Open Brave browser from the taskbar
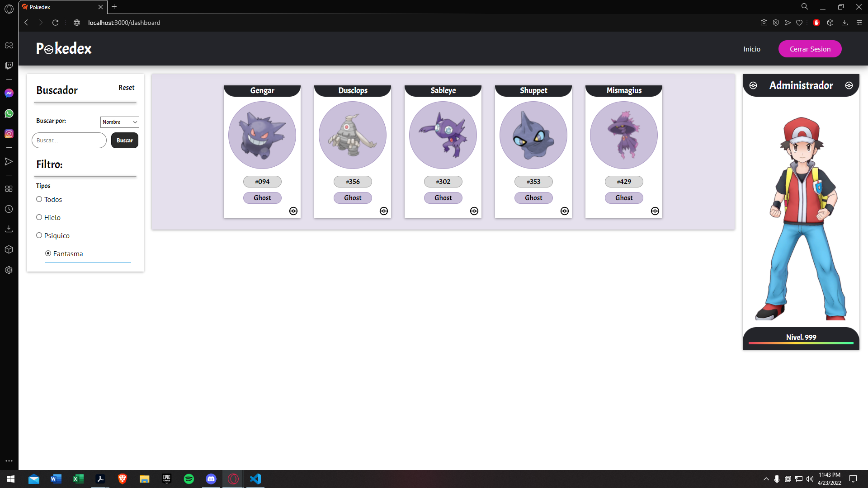Image resolution: width=868 pixels, height=488 pixels. (x=123, y=479)
